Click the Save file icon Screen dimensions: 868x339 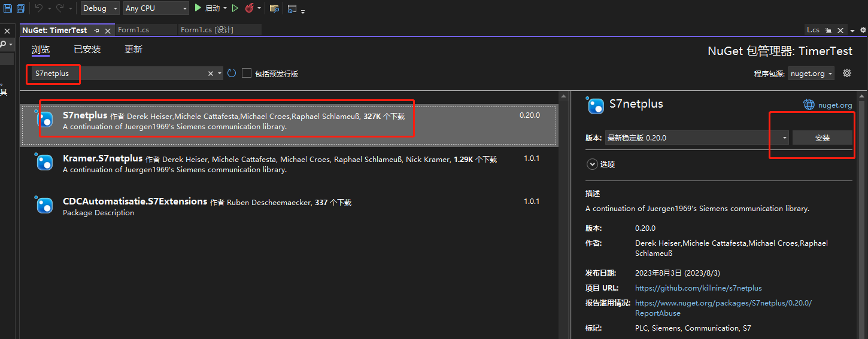8,8
